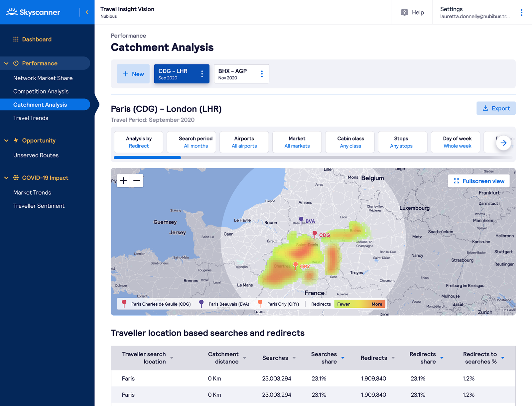This screenshot has width=532, height=406.
Task: Open Travel Trends page
Action: point(31,118)
